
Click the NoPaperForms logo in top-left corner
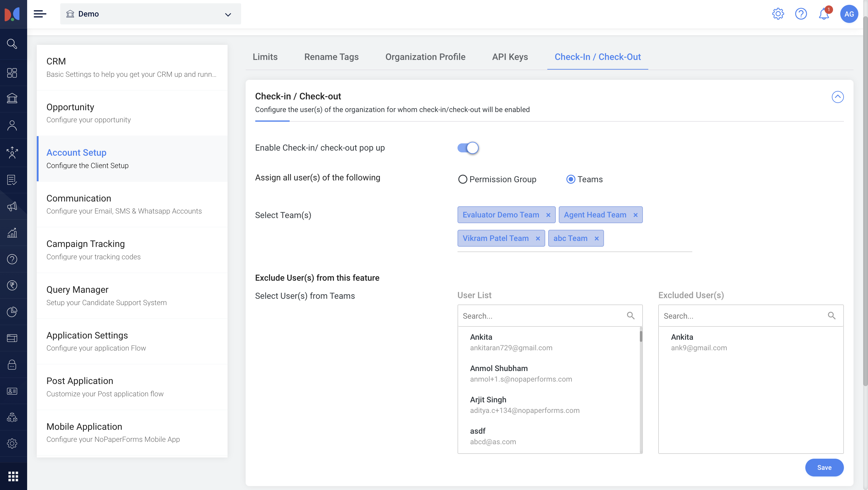point(12,14)
